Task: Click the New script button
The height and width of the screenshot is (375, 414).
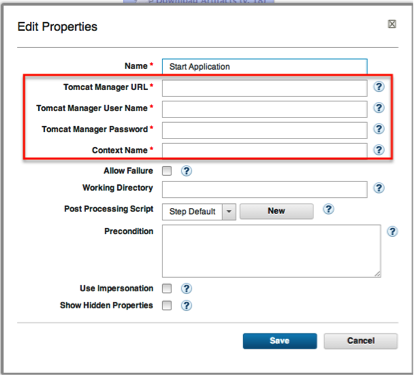Action: (277, 211)
